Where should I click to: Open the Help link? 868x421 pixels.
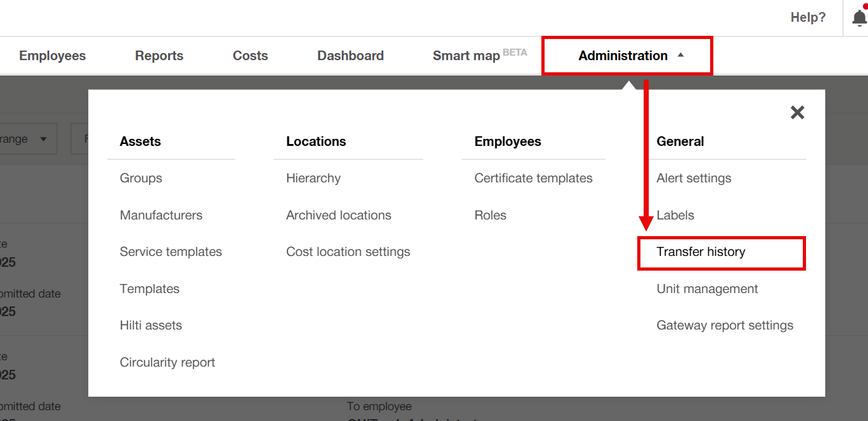[808, 18]
